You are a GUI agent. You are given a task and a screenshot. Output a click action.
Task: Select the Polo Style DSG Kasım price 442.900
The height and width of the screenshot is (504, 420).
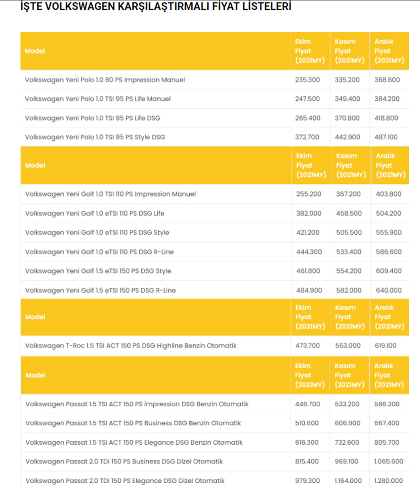click(347, 137)
